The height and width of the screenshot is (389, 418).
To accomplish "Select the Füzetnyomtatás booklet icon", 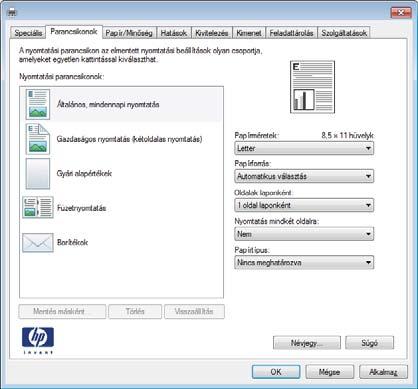I will point(38,208).
